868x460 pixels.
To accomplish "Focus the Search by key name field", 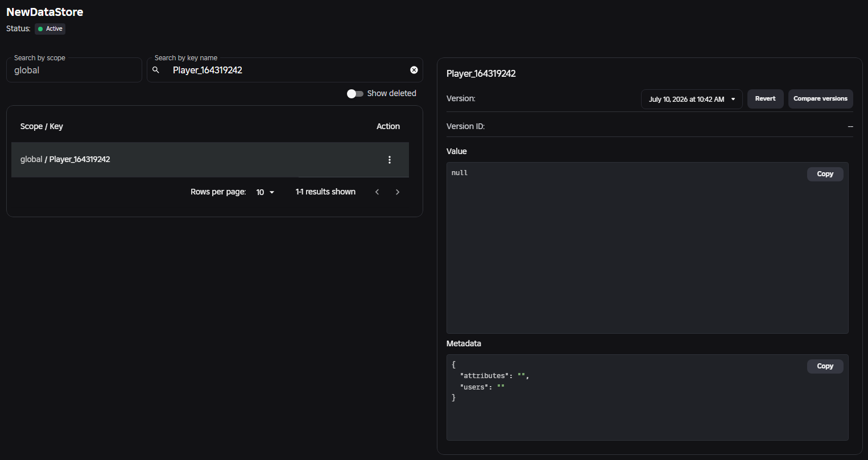I will tap(284, 70).
